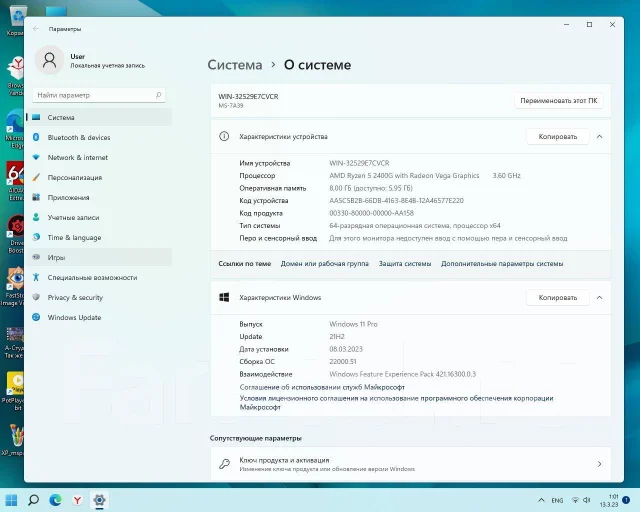This screenshot has width=640, height=512.
Task: Open the clock showing 1:01 13.3.23
Action: click(609, 500)
